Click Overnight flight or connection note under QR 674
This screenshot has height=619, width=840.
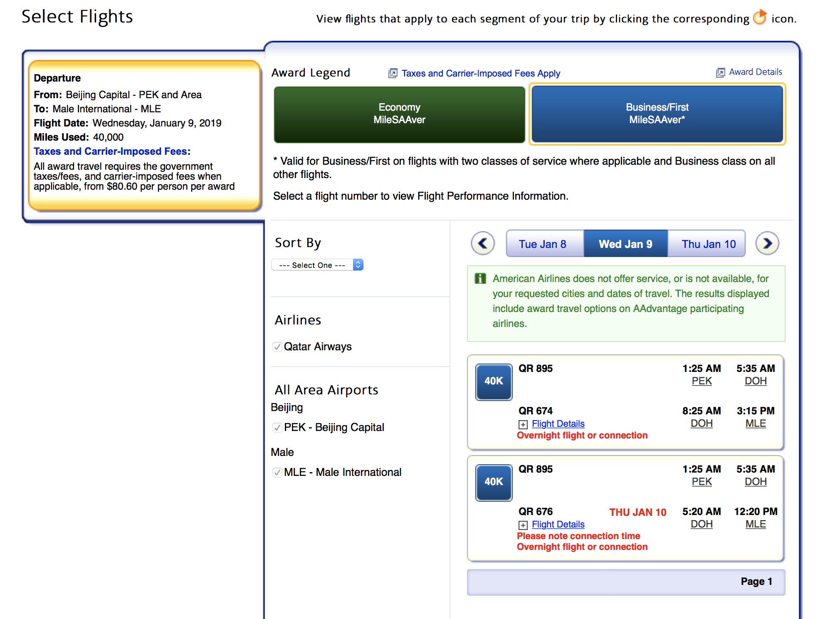tap(582, 435)
